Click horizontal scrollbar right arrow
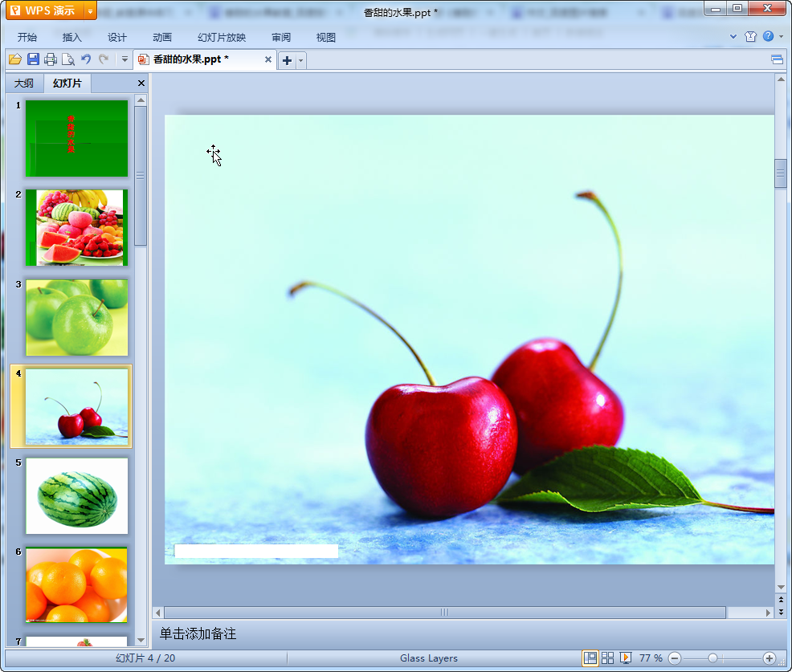The height and width of the screenshot is (672, 792). (x=768, y=613)
